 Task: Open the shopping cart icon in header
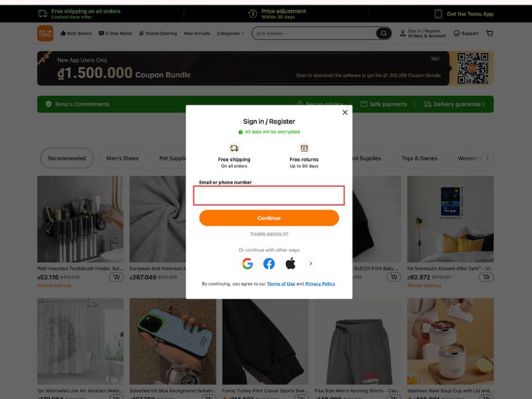[x=490, y=33]
